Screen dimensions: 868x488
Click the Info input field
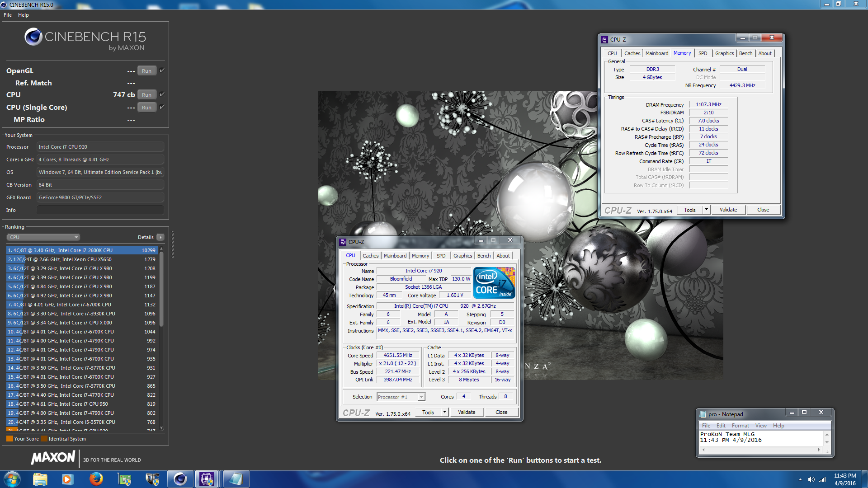[x=100, y=210]
